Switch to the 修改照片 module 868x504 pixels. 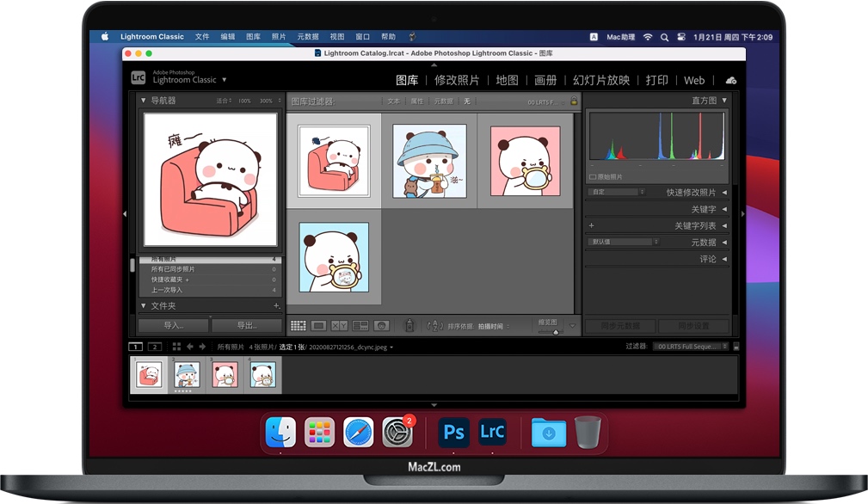(456, 80)
